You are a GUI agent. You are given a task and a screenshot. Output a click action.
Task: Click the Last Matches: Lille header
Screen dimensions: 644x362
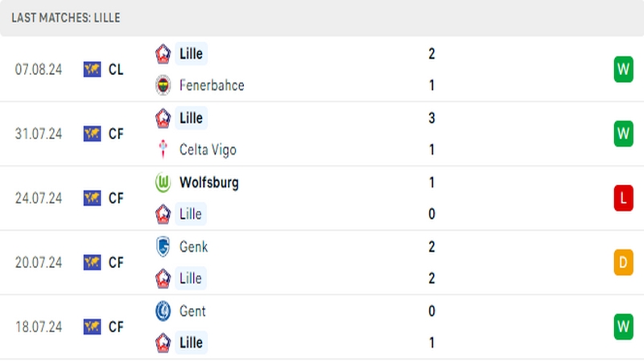tap(66, 18)
